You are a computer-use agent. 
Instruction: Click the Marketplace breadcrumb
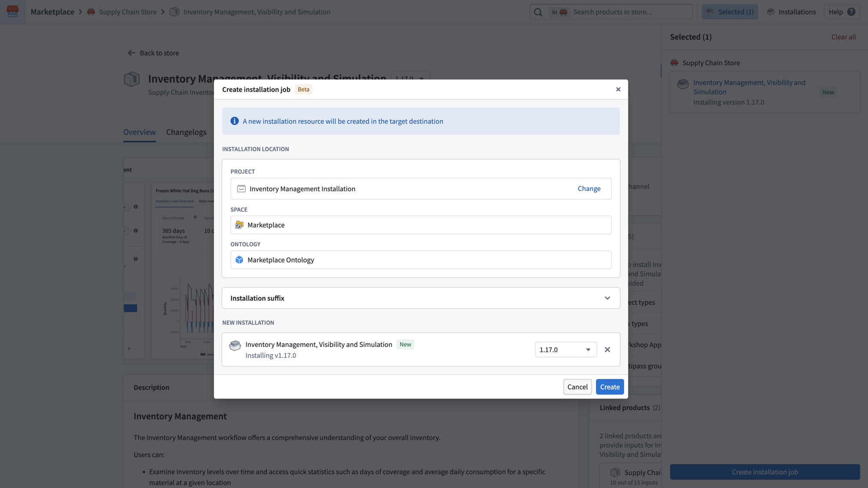click(x=53, y=12)
